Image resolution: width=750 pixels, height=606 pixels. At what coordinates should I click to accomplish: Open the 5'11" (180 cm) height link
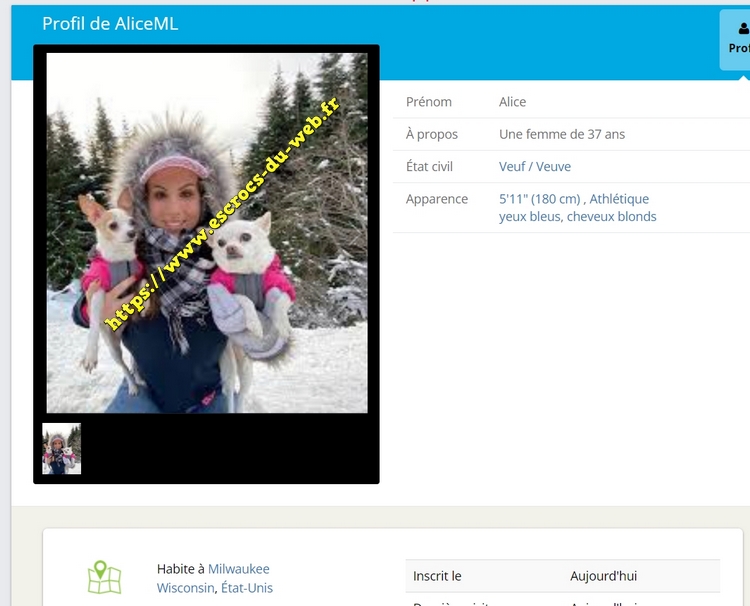[540, 199]
